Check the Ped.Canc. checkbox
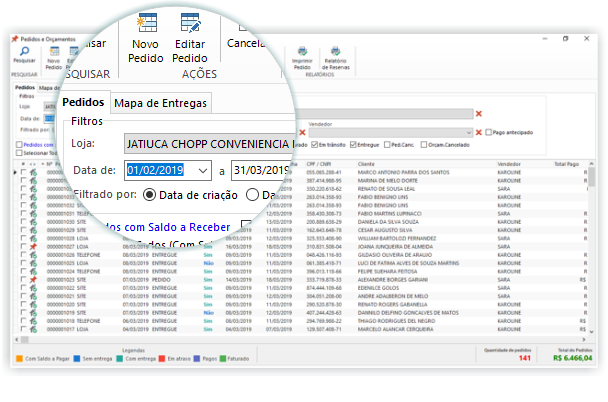 pos(387,145)
